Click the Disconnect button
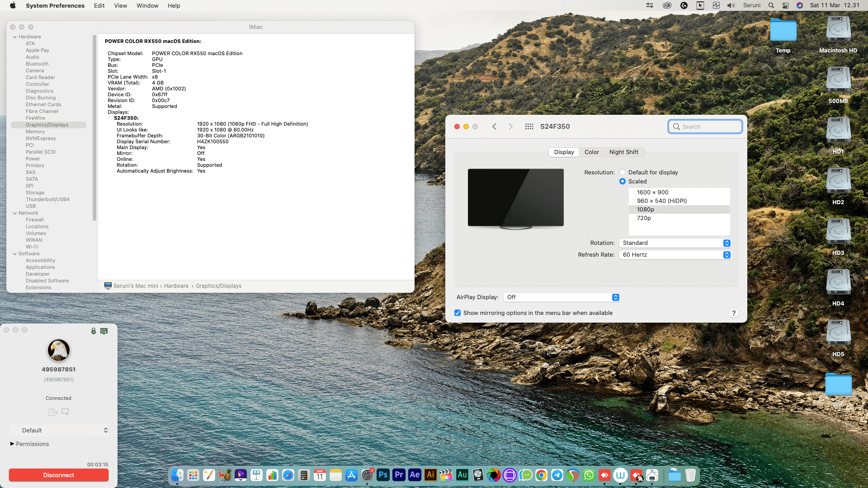Image resolution: width=868 pixels, height=488 pixels. (59, 475)
